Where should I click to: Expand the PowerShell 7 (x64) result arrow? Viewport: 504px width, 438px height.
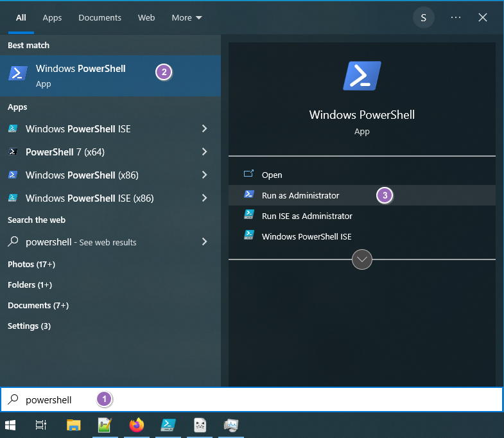click(204, 152)
